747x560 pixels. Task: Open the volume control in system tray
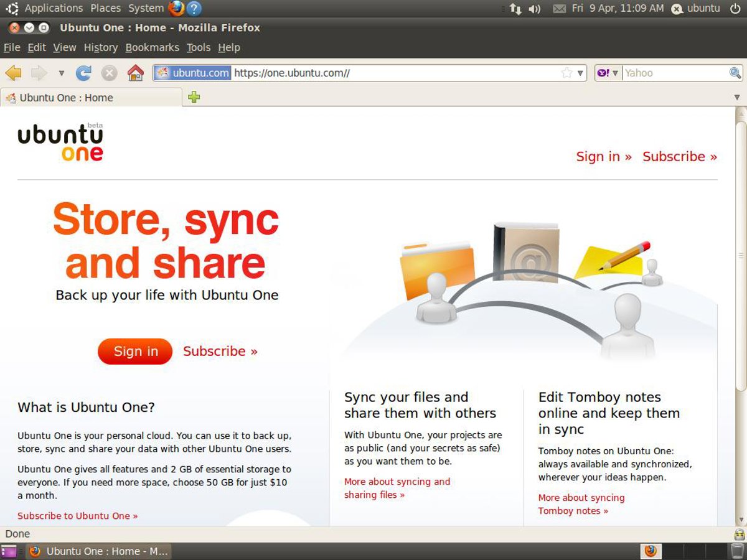[534, 9]
